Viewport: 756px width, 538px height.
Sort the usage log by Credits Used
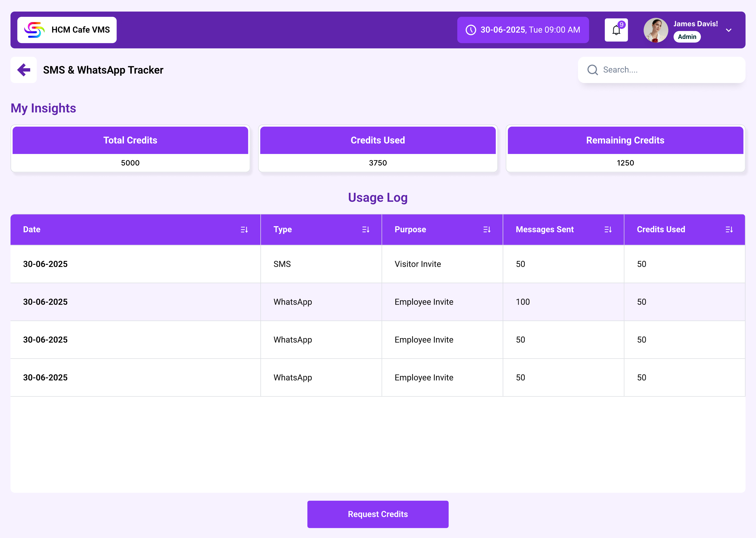tap(729, 230)
